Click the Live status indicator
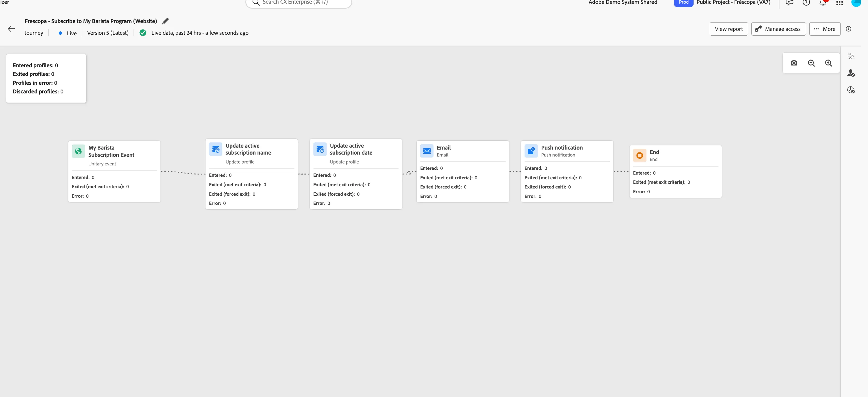868x397 pixels. point(68,33)
